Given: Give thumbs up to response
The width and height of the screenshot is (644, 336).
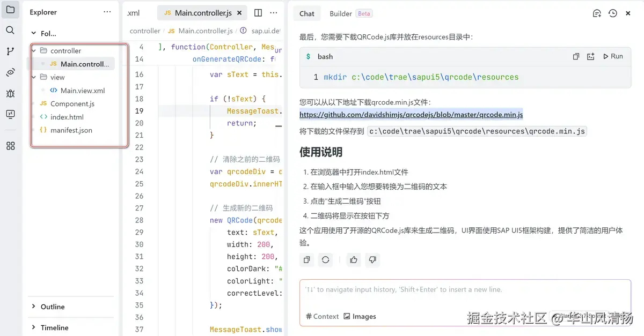Looking at the screenshot, I should point(354,260).
